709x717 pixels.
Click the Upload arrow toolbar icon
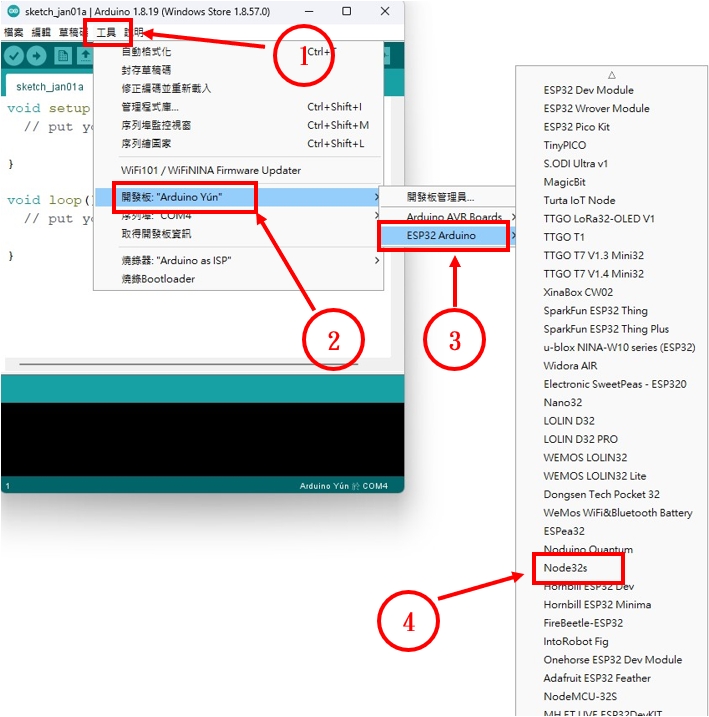pos(37,56)
